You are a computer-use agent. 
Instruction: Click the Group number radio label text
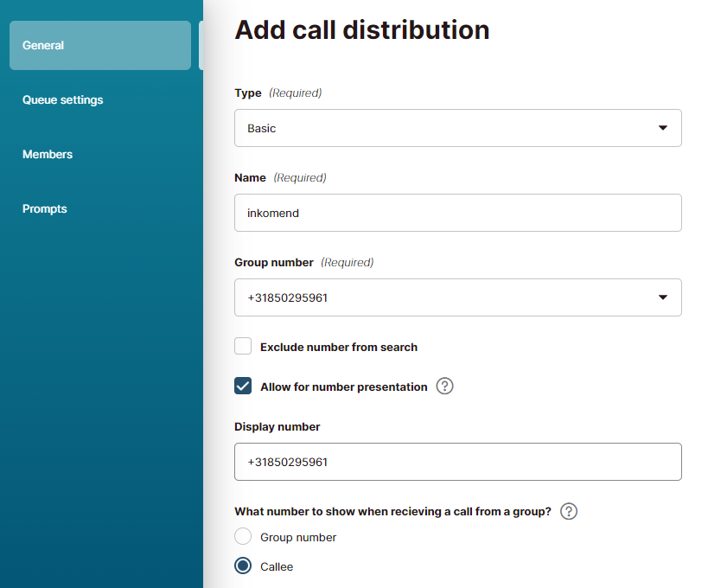point(298,538)
